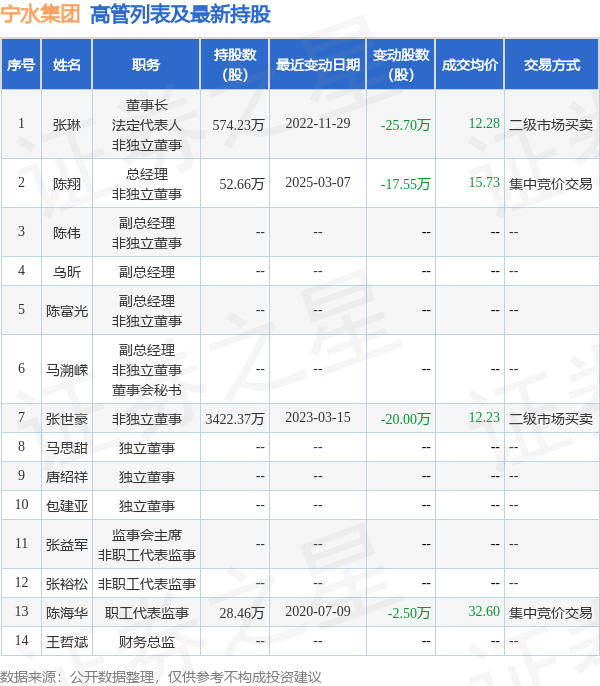Click holdings value 3422.37万

tap(235, 419)
